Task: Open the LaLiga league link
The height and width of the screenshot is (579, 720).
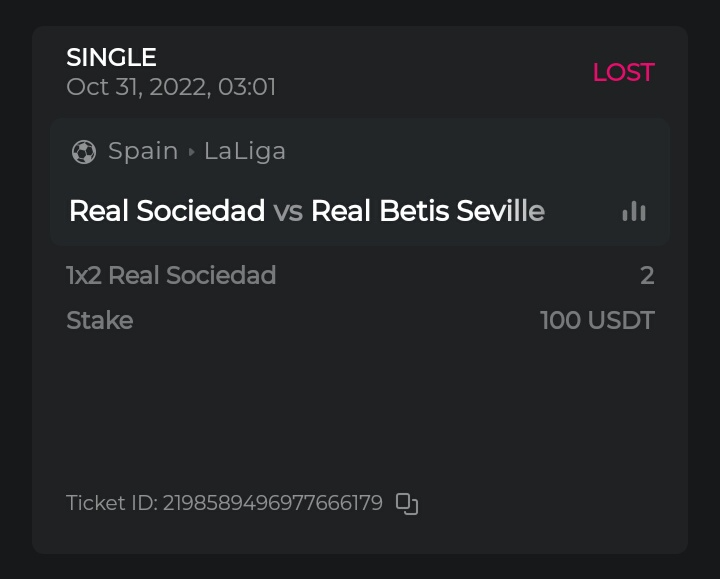Action: point(245,151)
